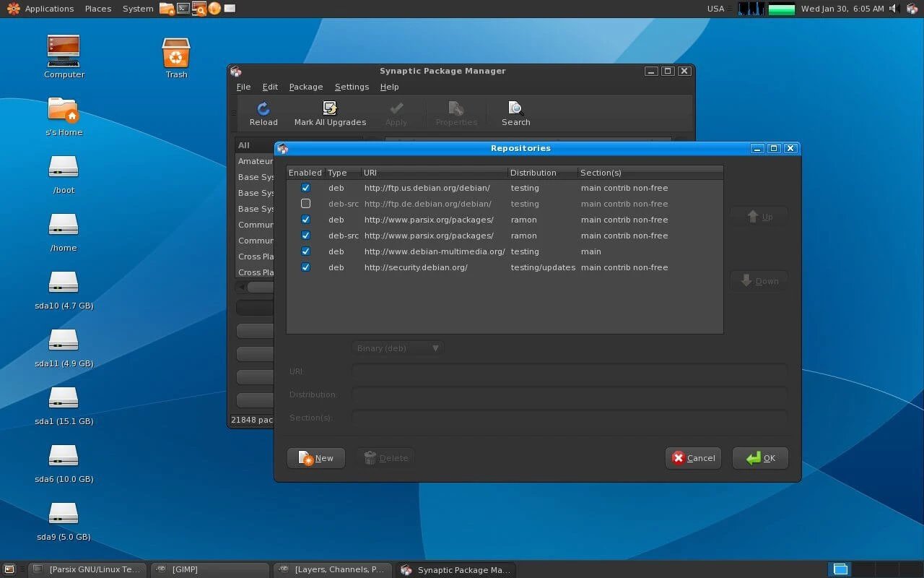Enable the deb-src ftp.de.debian.org entry
Screen dimensions: 924x578
pos(305,203)
